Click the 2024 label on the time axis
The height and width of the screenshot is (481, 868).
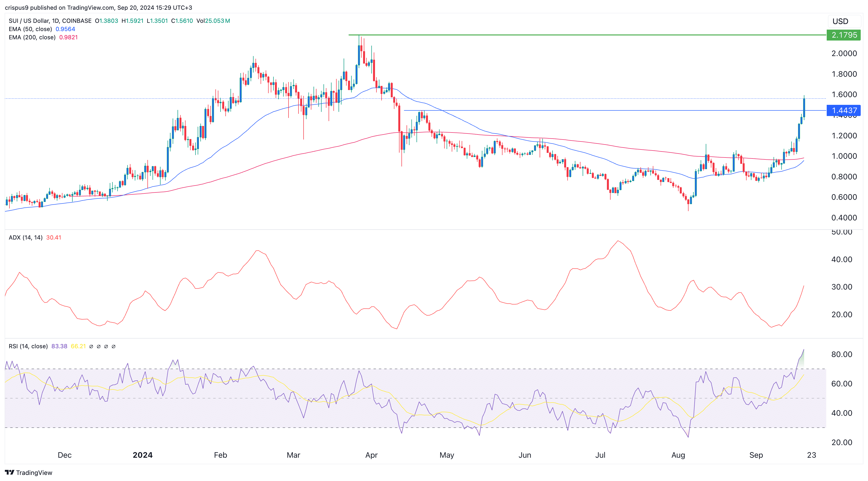click(143, 455)
